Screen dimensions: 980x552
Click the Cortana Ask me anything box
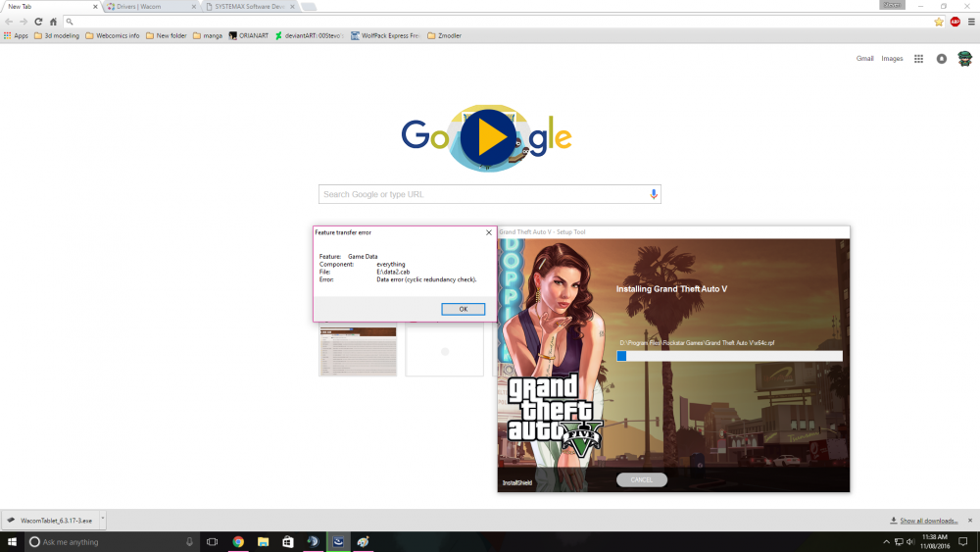point(112,541)
